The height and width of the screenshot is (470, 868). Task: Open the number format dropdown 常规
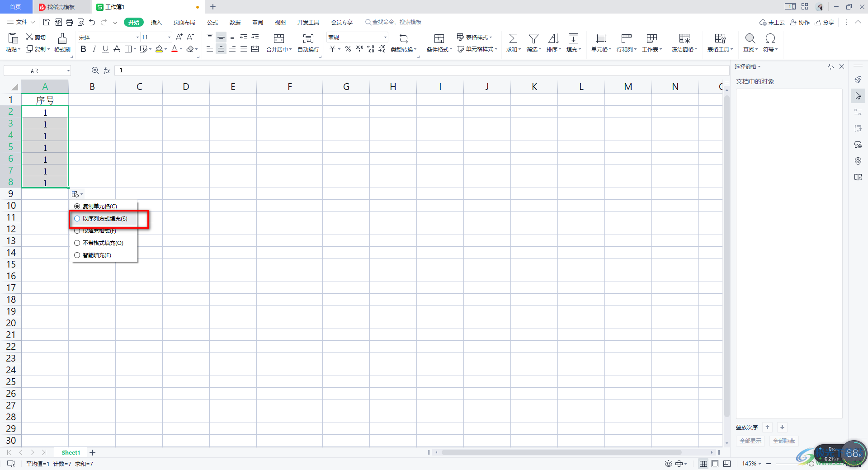tap(385, 37)
